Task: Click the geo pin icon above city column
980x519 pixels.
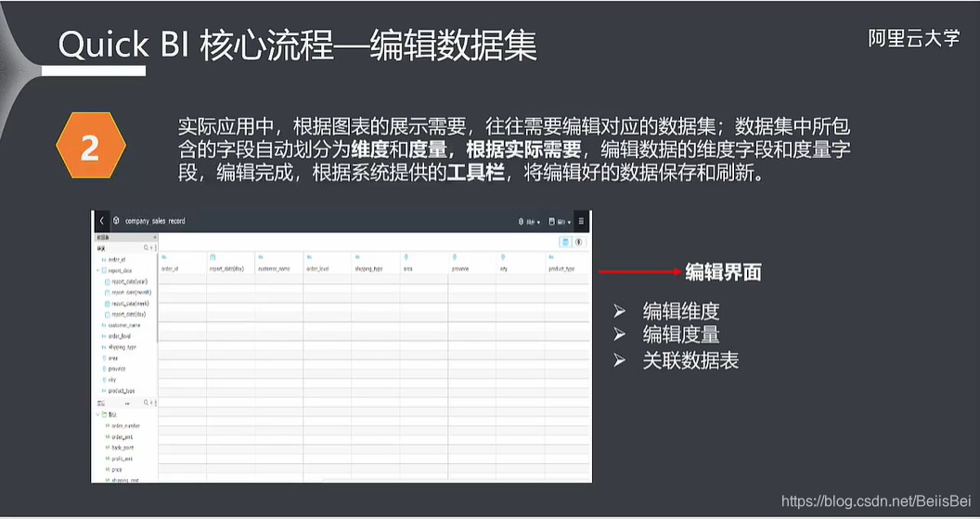Action: 503,257
